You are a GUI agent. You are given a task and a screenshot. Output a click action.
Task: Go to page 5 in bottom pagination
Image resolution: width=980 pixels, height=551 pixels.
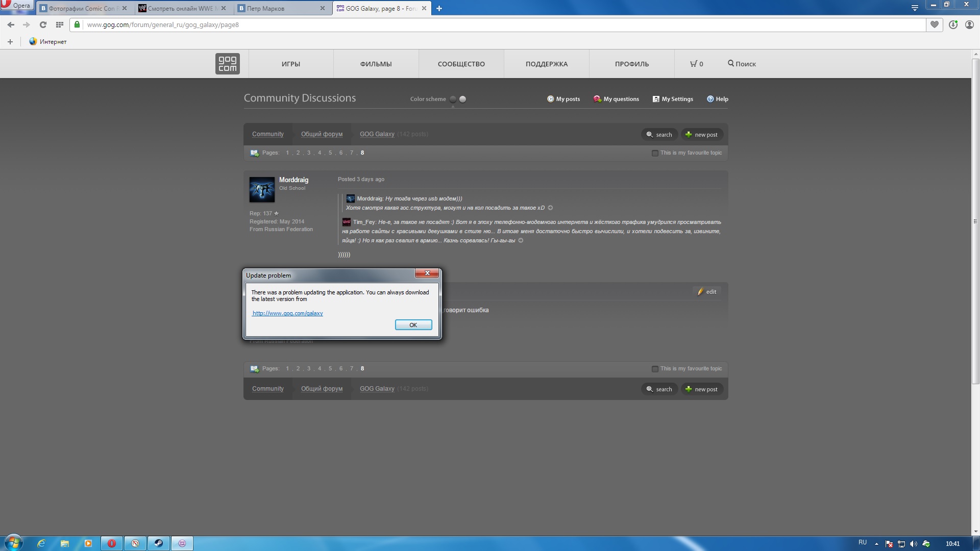[x=330, y=368]
